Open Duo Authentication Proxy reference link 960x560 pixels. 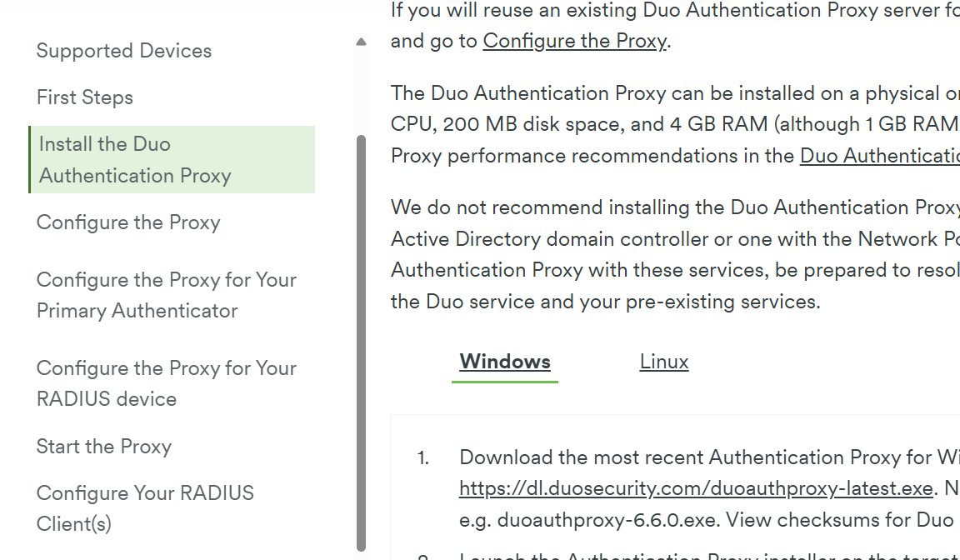880,156
